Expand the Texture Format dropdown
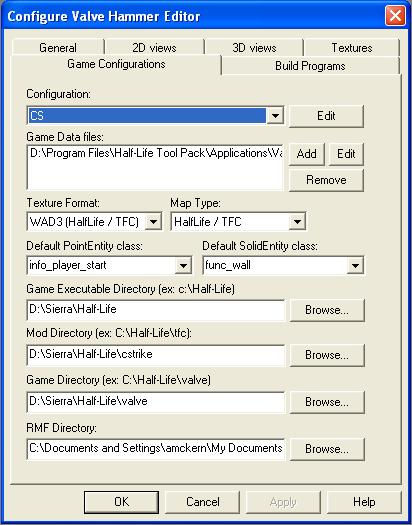Image resolution: width=412 pixels, height=525 pixels. pyautogui.click(x=153, y=222)
